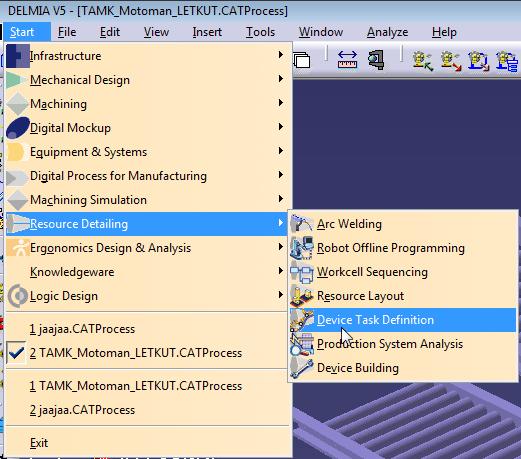Open the Tools menu

point(260,32)
